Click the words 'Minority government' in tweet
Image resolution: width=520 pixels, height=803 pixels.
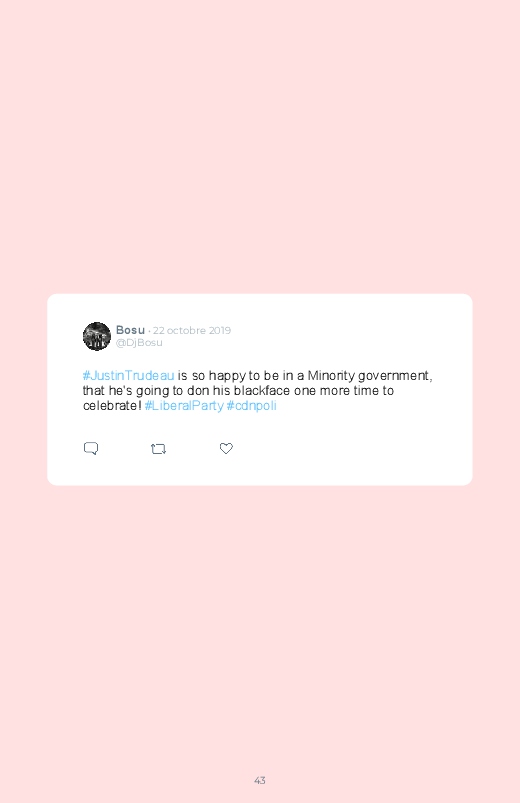(x=369, y=376)
